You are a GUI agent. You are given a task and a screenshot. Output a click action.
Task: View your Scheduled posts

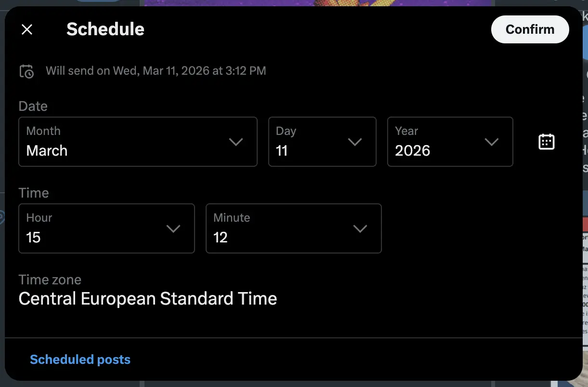click(80, 359)
